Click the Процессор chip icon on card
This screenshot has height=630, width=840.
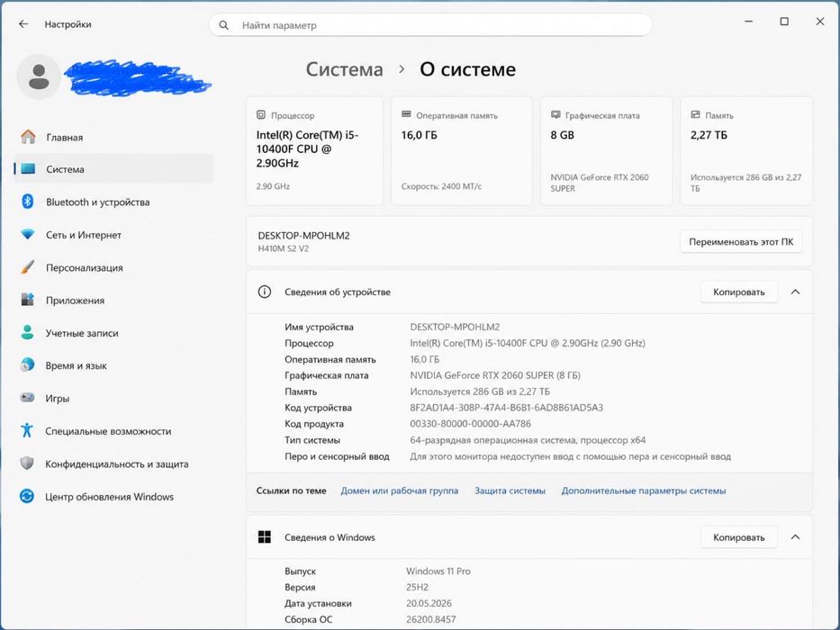pyautogui.click(x=261, y=115)
